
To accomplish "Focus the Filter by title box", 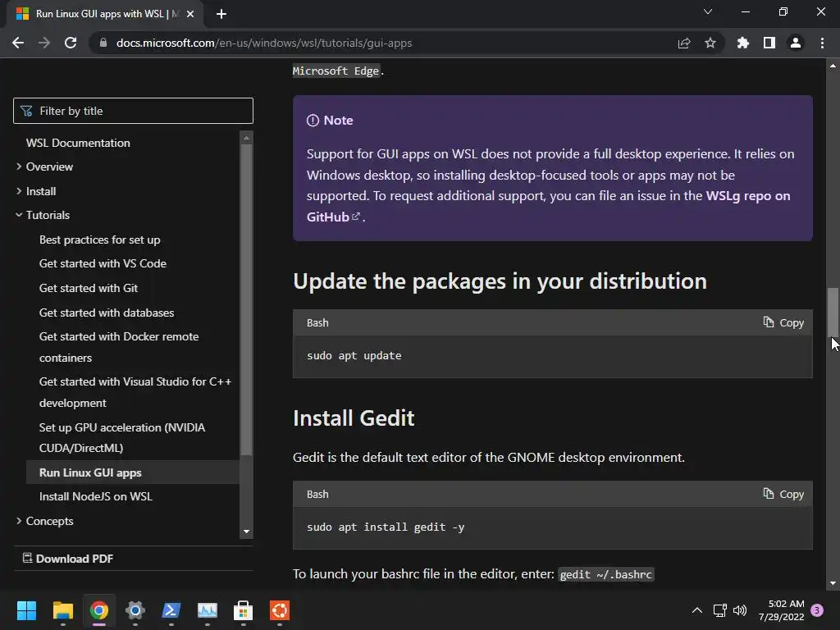I will point(133,111).
